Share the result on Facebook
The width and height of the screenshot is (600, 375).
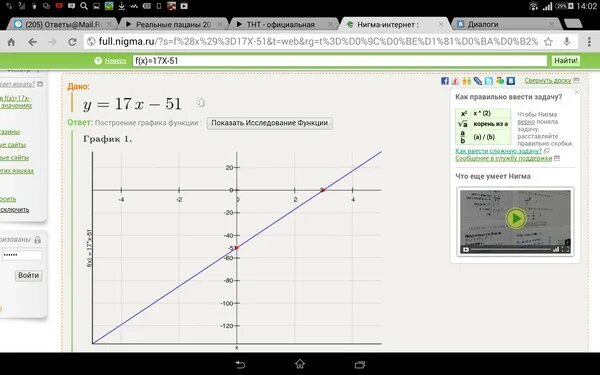[445, 81]
